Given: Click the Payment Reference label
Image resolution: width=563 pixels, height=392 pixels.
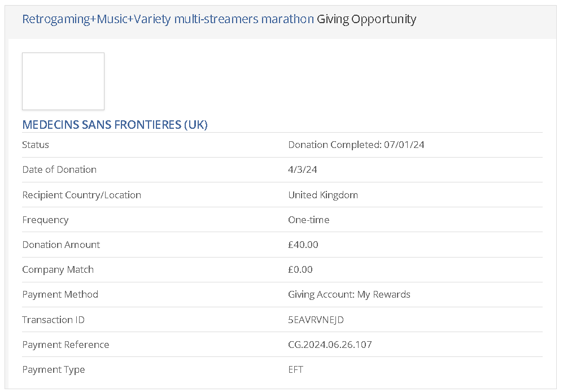Looking at the screenshot, I should tap(66, 345).
